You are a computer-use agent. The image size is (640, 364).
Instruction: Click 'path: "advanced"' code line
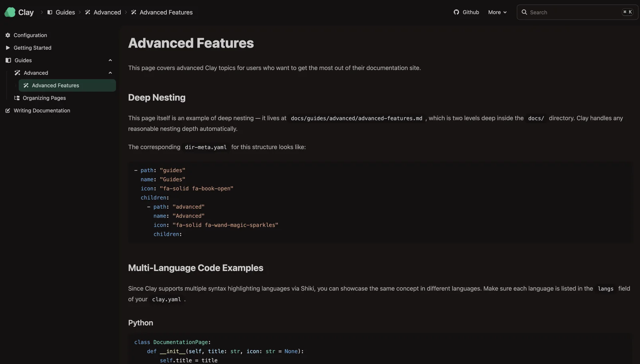coord(176,207)
